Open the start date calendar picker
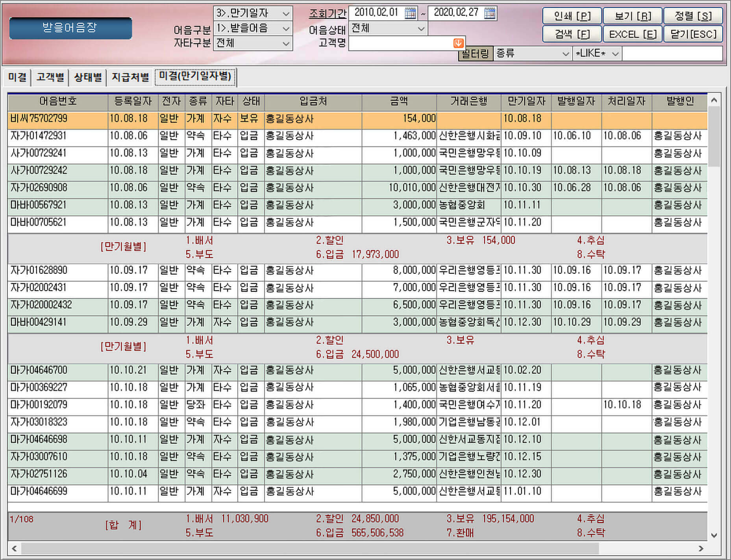Image resolution: width=731 pixels, height=560 pixels. [410, 13]
